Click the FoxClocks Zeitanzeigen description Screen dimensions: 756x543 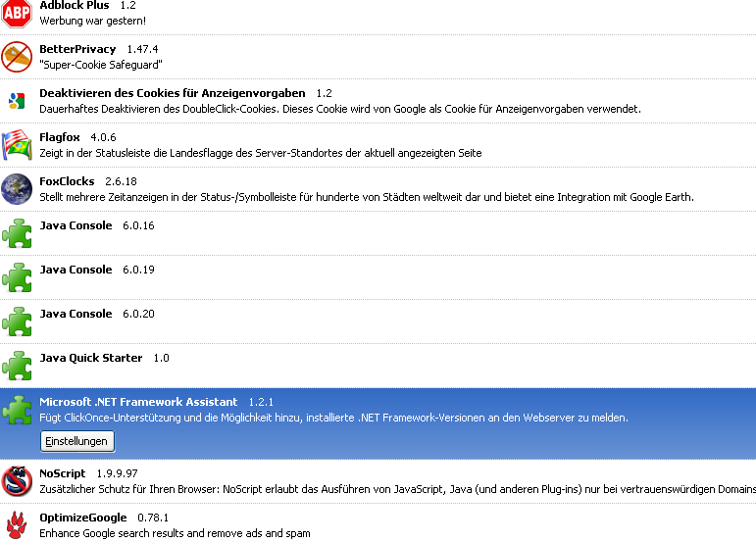(367, 197)
